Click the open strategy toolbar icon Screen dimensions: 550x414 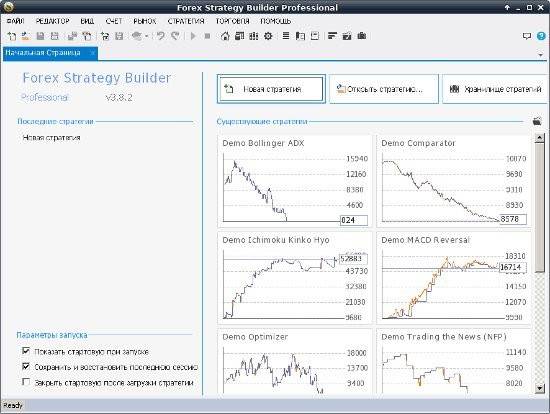point(26,36)
